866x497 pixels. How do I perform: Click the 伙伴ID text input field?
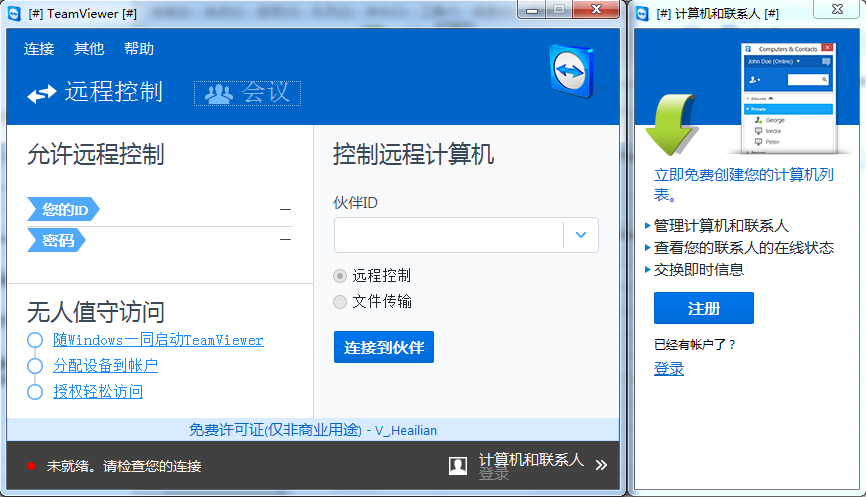click(x=448, y=235)
